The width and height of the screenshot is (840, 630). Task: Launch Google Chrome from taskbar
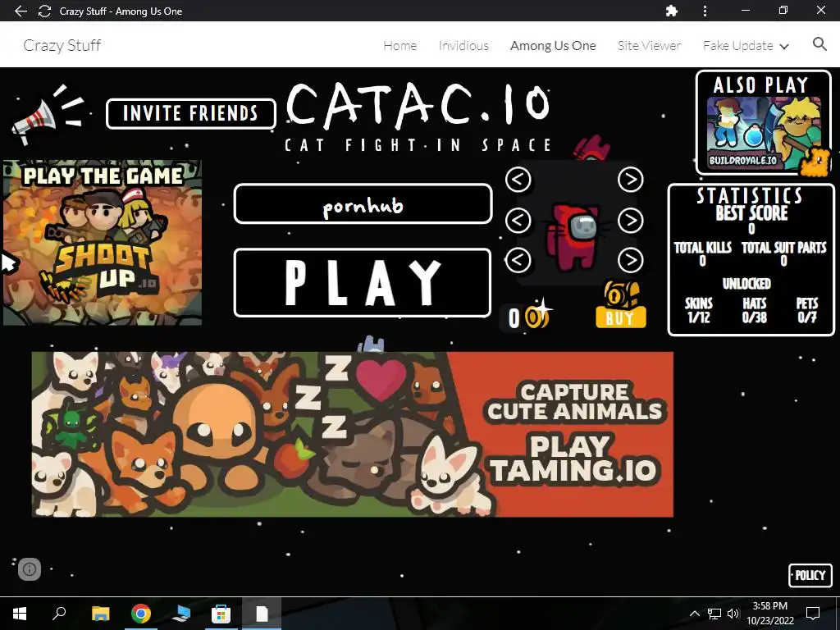click(x=141, y=614)
